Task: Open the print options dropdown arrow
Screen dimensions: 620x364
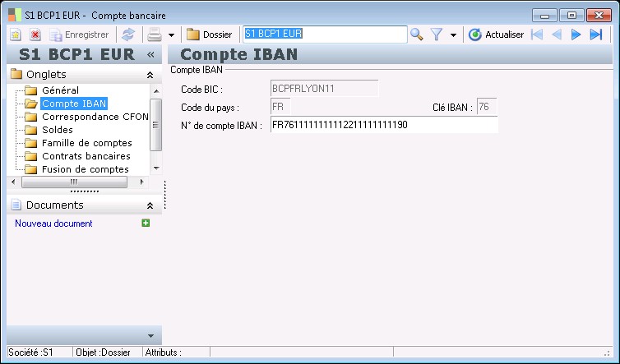Action: coord(171,35)
